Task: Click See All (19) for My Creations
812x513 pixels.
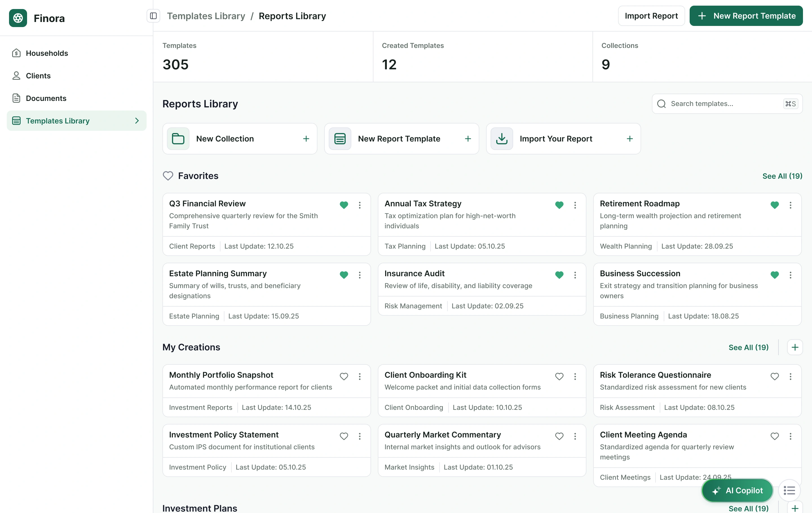Action: click(x=748, y=347)
